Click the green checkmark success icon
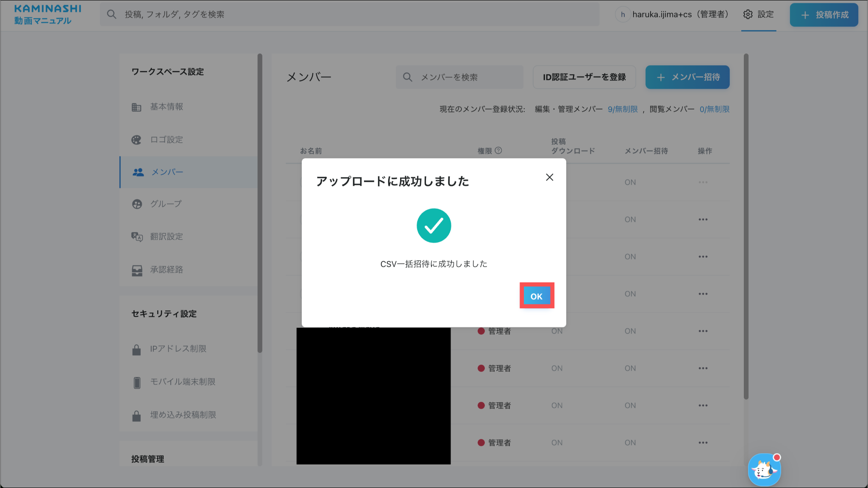This screenshot has height=488, width=868. 434,226
